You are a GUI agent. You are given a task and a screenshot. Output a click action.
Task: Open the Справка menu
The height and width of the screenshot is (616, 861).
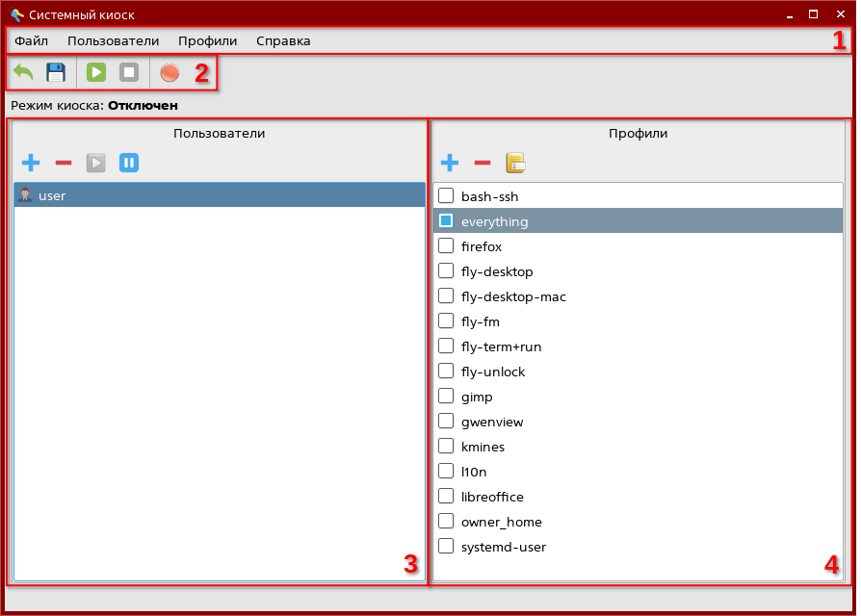coord(283,41)
